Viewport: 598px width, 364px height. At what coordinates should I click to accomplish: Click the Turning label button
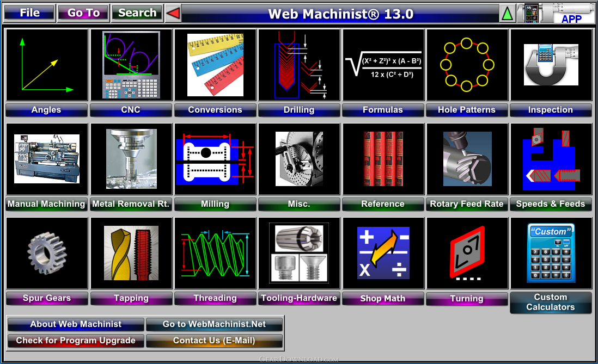(x=467, y=299)
